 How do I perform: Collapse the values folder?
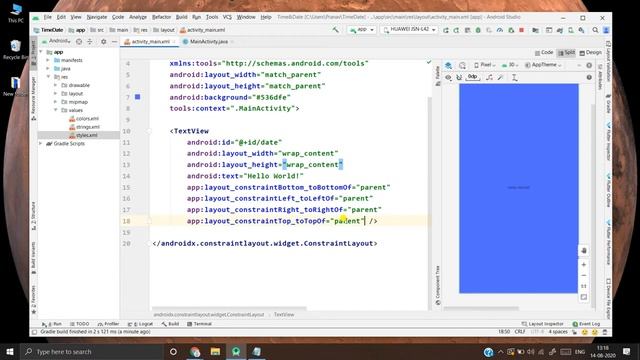56,110
